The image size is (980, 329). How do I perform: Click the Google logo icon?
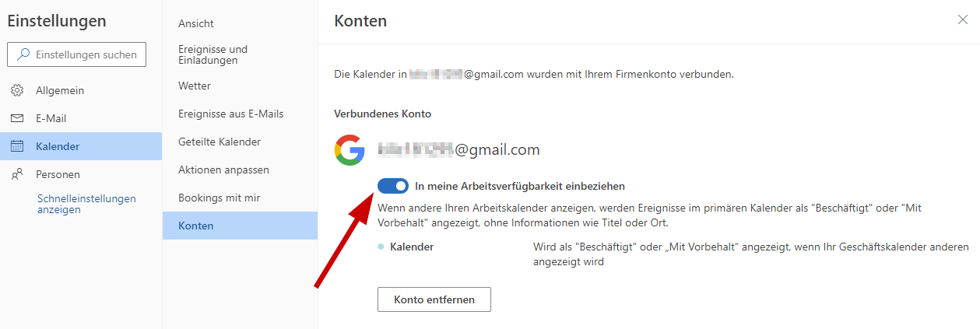(x=349, y=150)
